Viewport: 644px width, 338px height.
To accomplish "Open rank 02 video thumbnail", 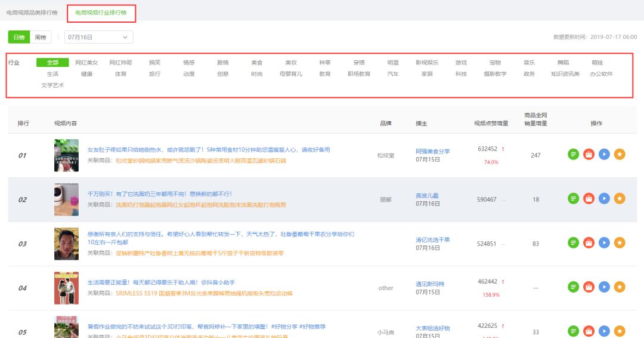I will 67,199.
